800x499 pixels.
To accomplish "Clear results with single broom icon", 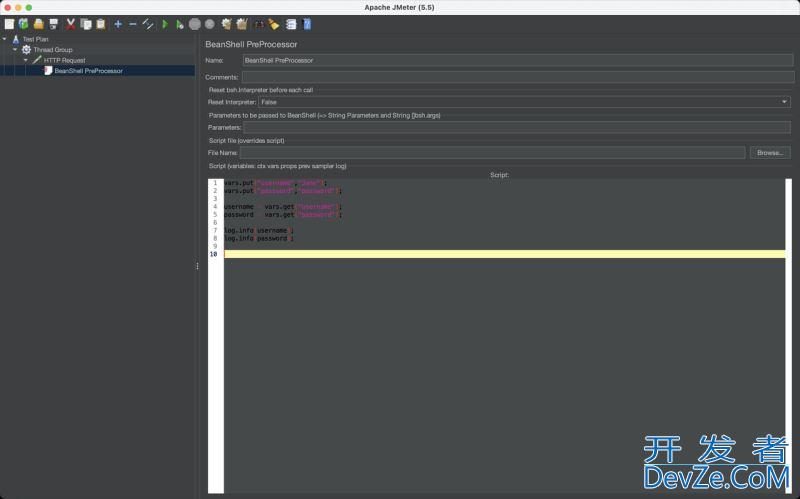I will click(x=227, y=24).
